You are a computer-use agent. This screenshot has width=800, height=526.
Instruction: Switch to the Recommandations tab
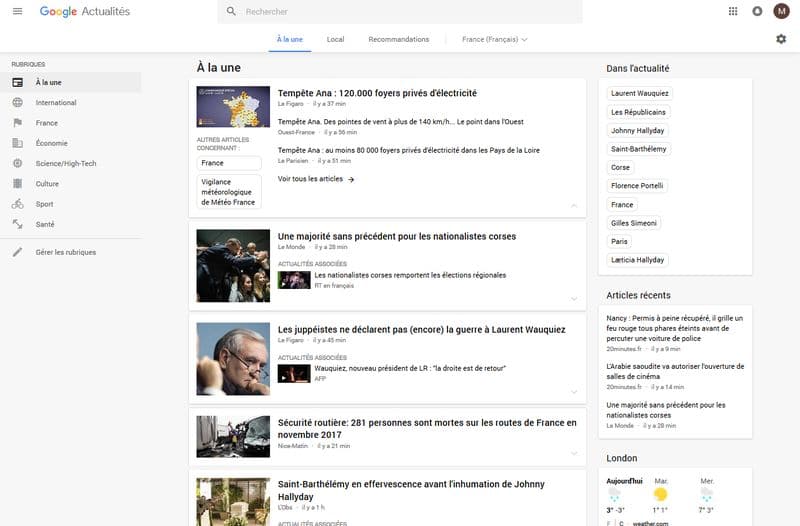point(398,39)
